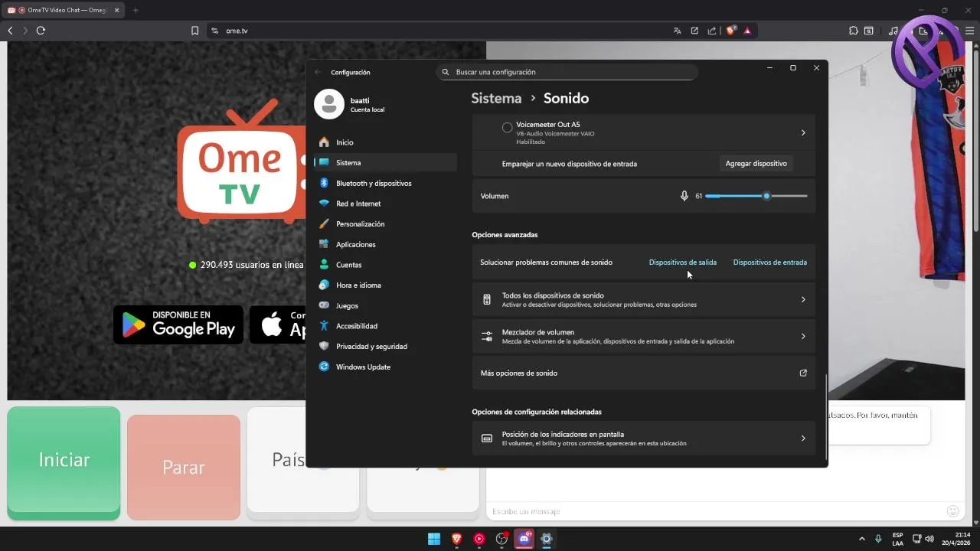Open the ESP LAA language switcher
This screenshot has width=980, height=551.
(897, 539)
